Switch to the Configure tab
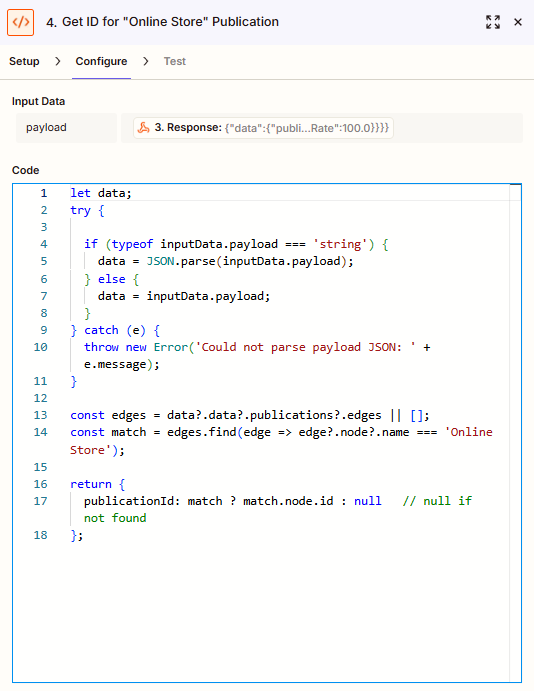The width and height of the screenshot is (534, 691). click(x=101, y=61)
